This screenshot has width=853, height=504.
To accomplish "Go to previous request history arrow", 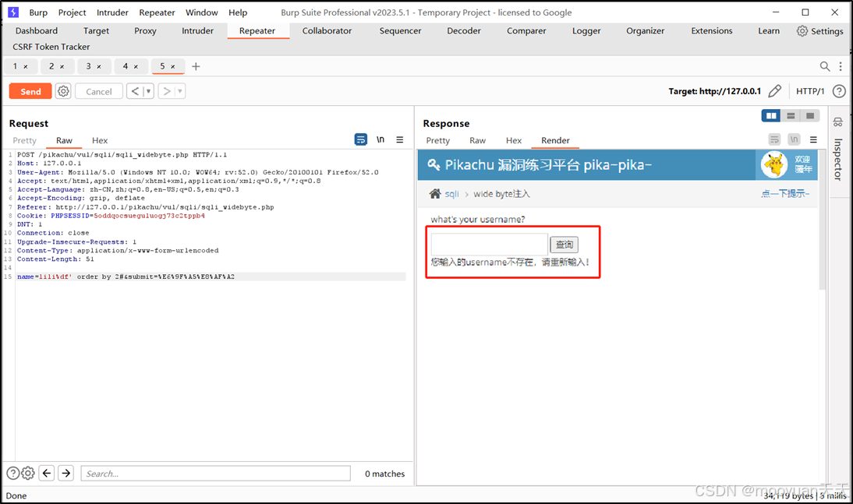I will (x=135, y=91).
